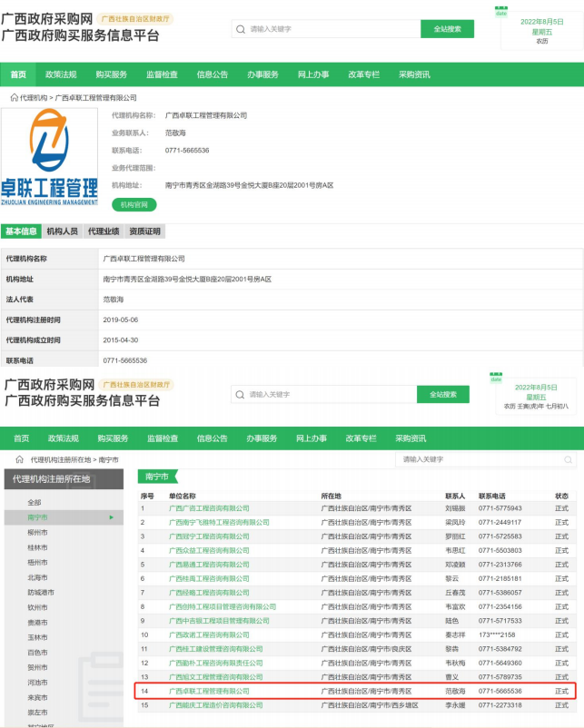Open 采购资讯 in the 南宁市 list page nav bar

pyautogui.click(x=411, y=438)
